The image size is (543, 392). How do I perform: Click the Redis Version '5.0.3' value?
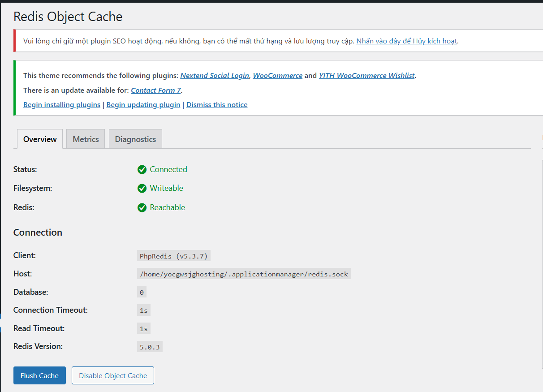(x=150, y=347)
